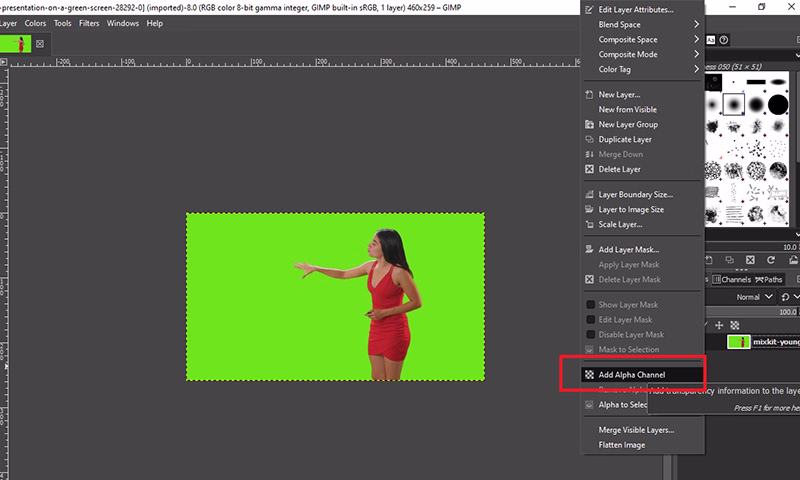Click Add Layer Mask entry
The height and width of the screenshot is (480, 800).
[x=642, y=249]
